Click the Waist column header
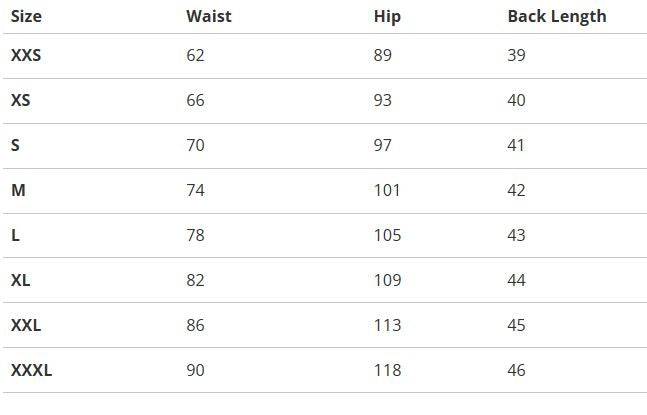 [x=207, y=16]
